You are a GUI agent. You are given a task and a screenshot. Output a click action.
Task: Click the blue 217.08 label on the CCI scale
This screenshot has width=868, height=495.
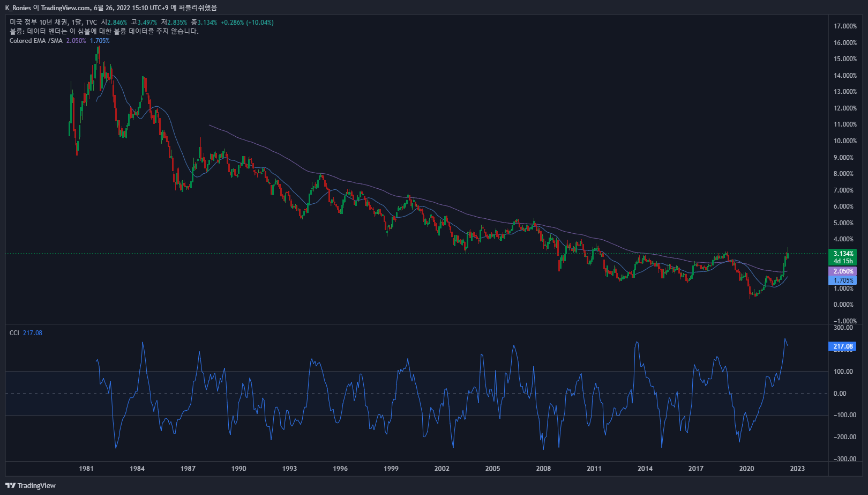(843, 346)
